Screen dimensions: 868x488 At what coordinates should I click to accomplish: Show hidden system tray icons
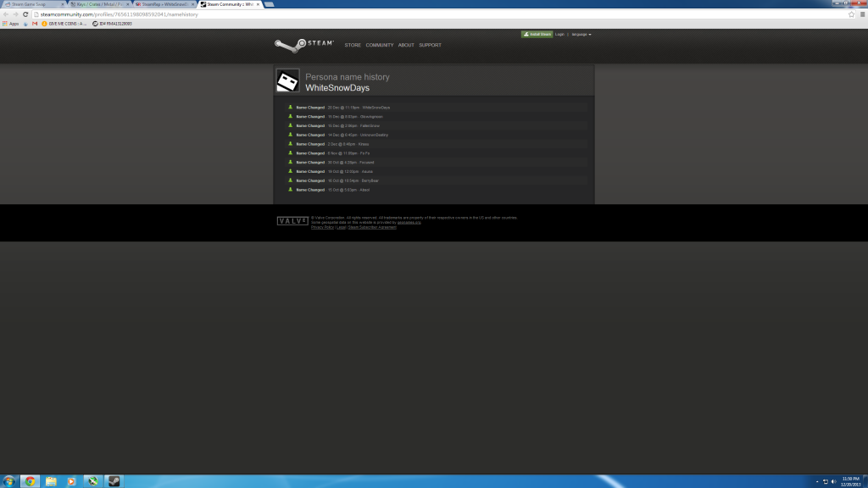pos(816,481)
